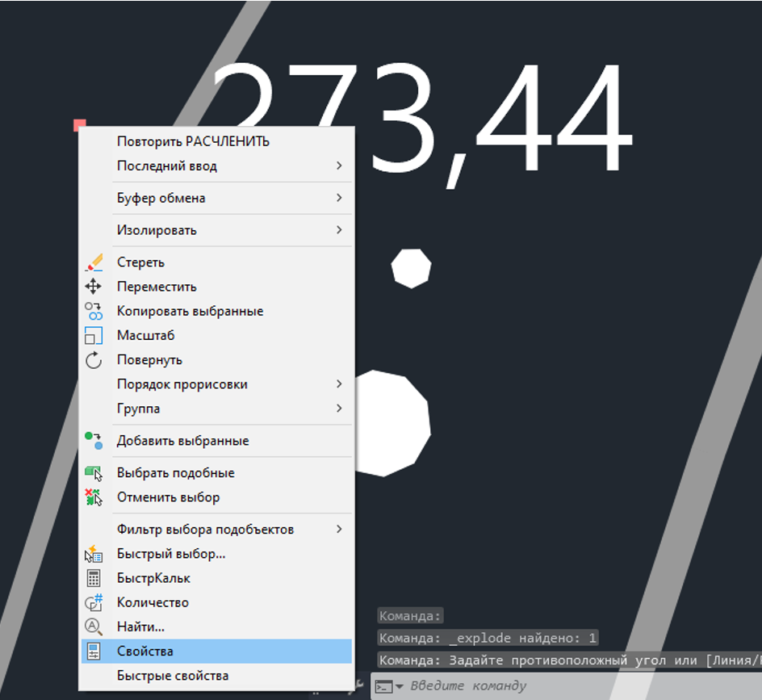Pick the Масштаб scale icon
This screenshot has height=700, width=762.
[94, 335]
